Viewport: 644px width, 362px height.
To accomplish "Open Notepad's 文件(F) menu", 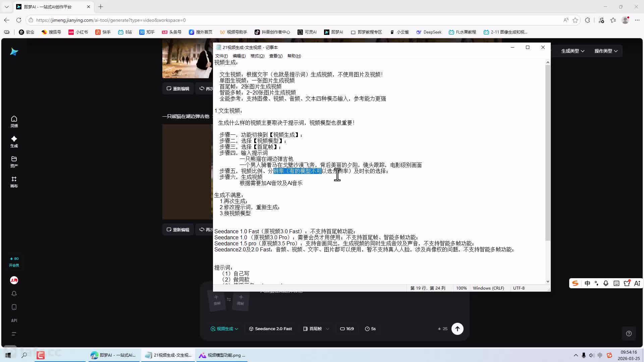I will click(x=221, y=56).
